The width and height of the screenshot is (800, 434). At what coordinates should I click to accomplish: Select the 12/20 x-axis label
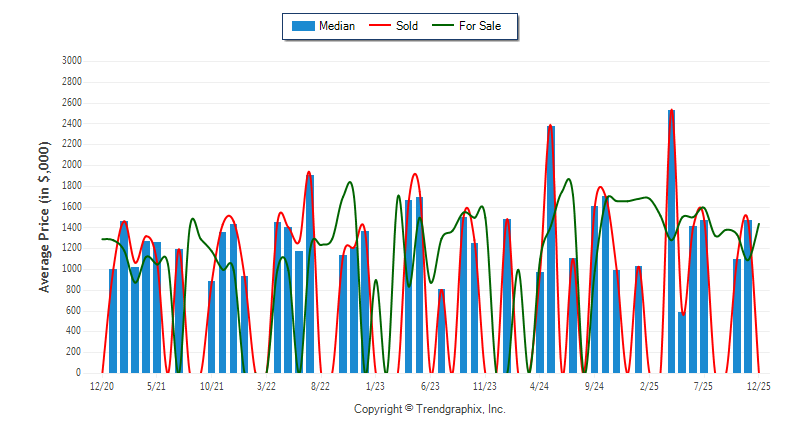coord(102,386)
